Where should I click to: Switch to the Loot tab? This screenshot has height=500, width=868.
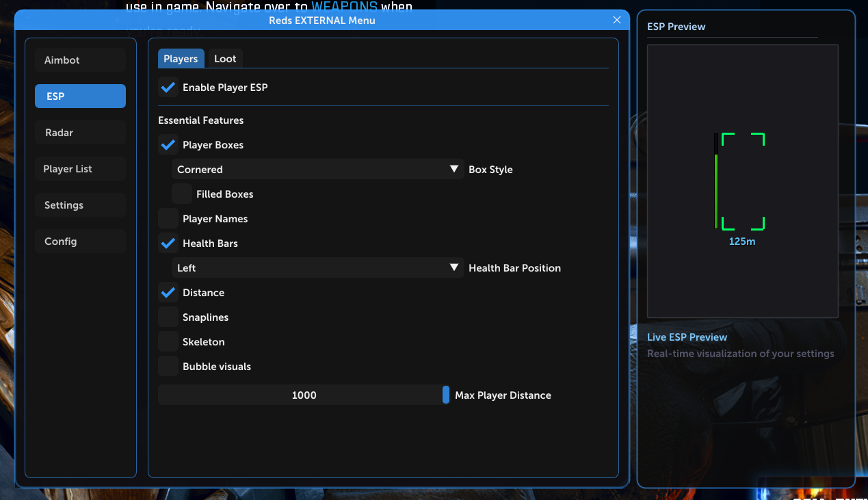pyautogui.click(x=225, y=58)
